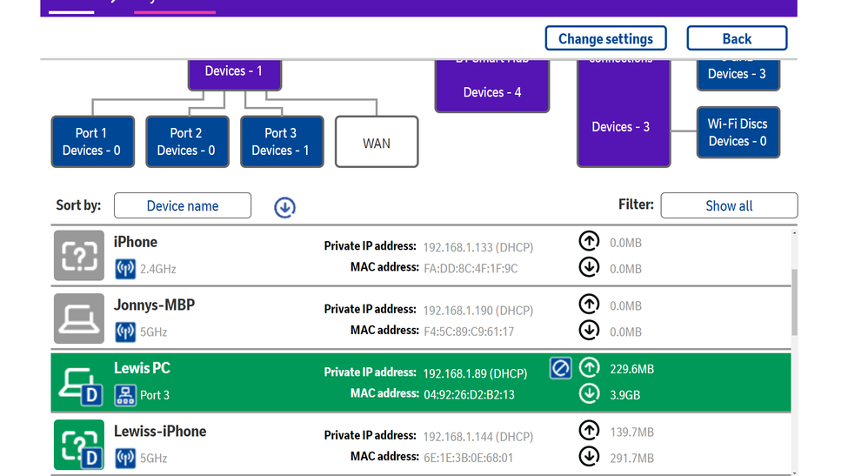Click the iPhone unknown device icon
This screenshot has height=476, width=868.
(78, 255)
